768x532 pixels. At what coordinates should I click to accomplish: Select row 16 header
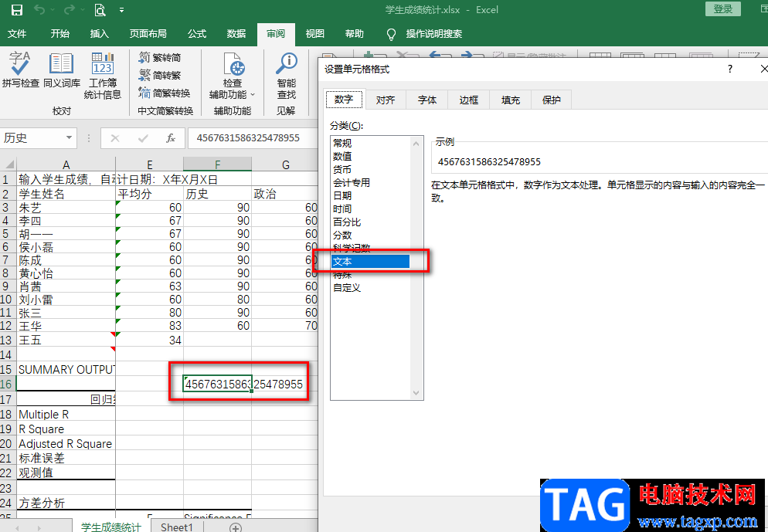[x=8, y=384]
